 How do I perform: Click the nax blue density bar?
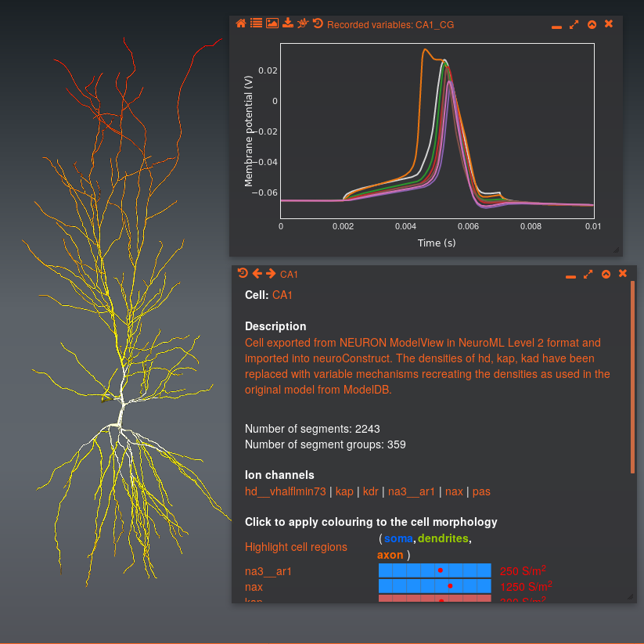pos(434,586)
